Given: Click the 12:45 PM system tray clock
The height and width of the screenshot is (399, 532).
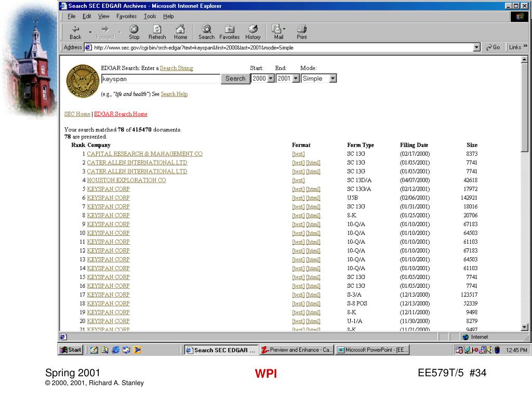Looking at the screenshot, I should click(x=516, y=350).
